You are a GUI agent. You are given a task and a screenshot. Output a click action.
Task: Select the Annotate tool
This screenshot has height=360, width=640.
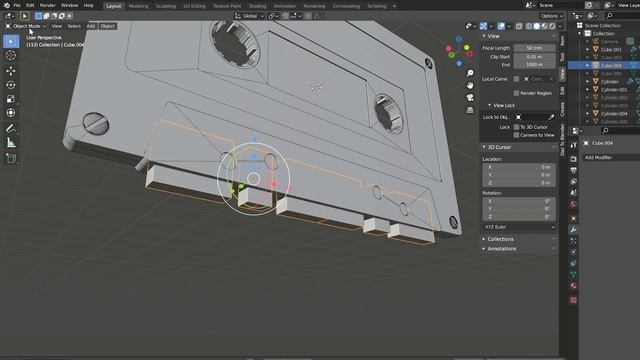pyautogui.click(x=11, y=129)
